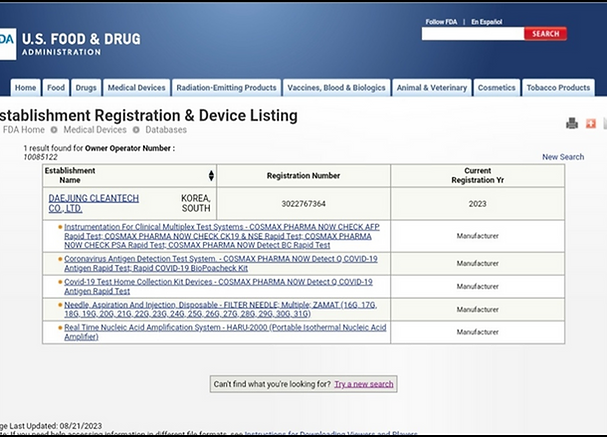Image resolution: width=607 pixels, height=437 pixels.
Task: Click the Establishment Registration & Device Listing heading
Action: [x=149, y=115]
